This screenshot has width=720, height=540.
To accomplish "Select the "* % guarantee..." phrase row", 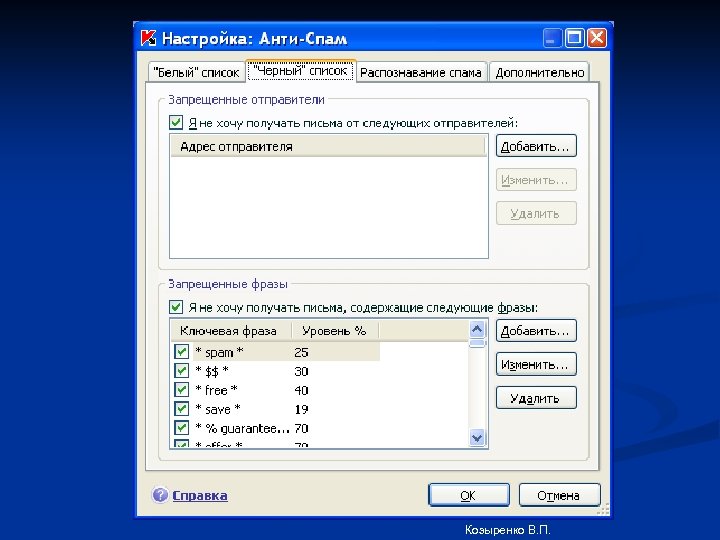I will (x=276, y=428).
